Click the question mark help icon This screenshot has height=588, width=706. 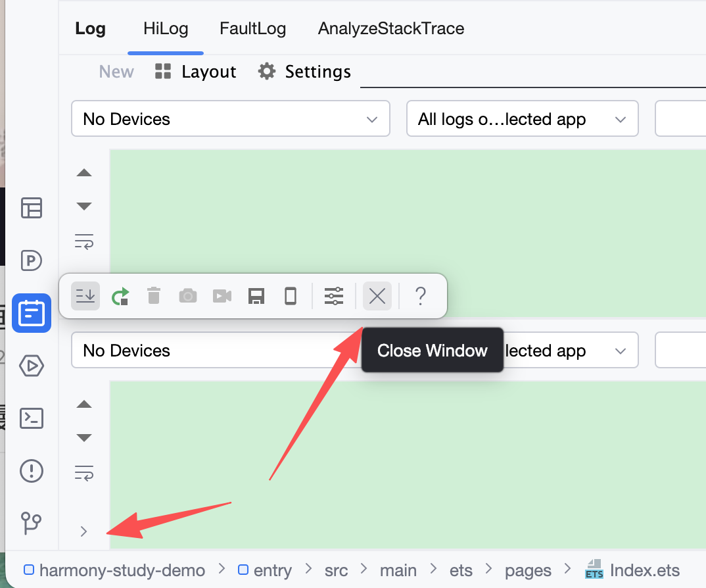tap(421, 296)
